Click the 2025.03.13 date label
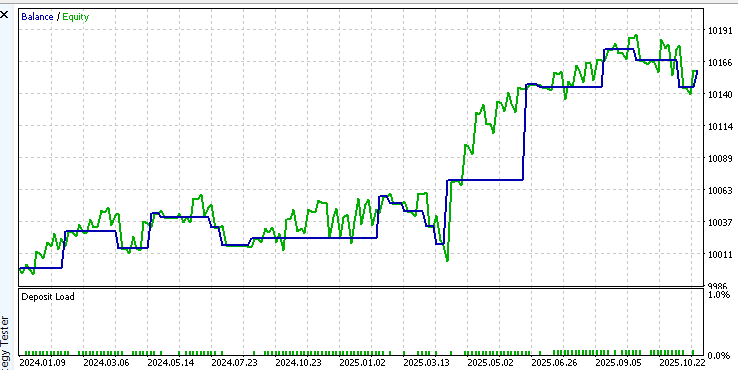The width and height of the screenshot is (738, 370). pos(426,363)
